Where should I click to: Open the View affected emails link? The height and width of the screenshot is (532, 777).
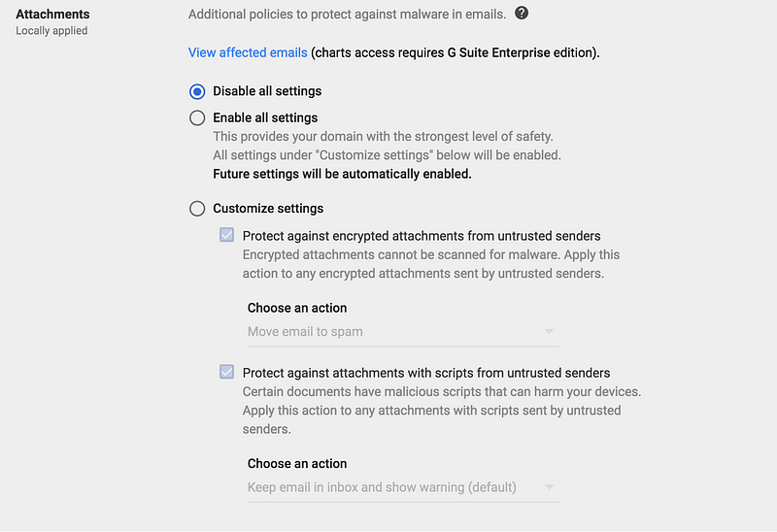click(248, 52)
